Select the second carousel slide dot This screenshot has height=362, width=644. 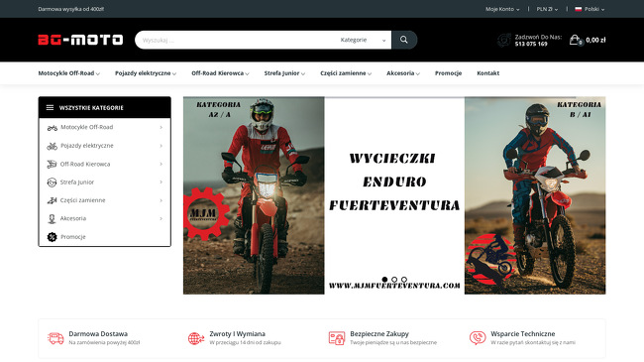pyautogui.click(x=394, y=280)
